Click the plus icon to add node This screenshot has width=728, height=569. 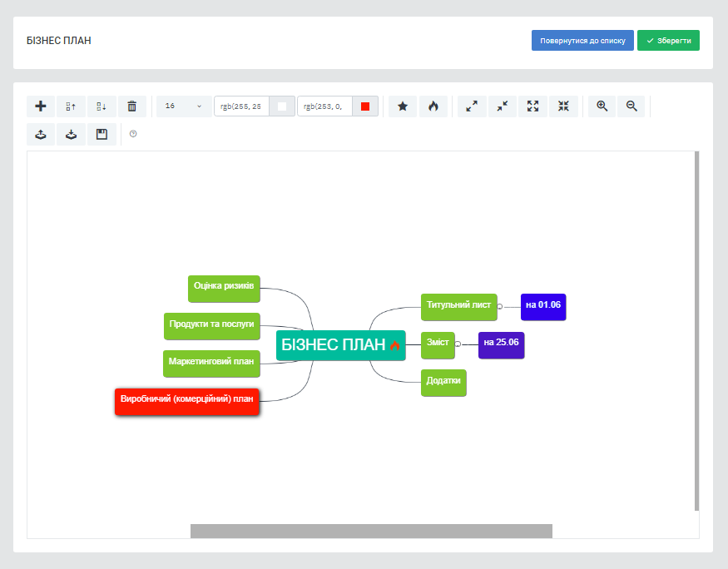(41, 106)
